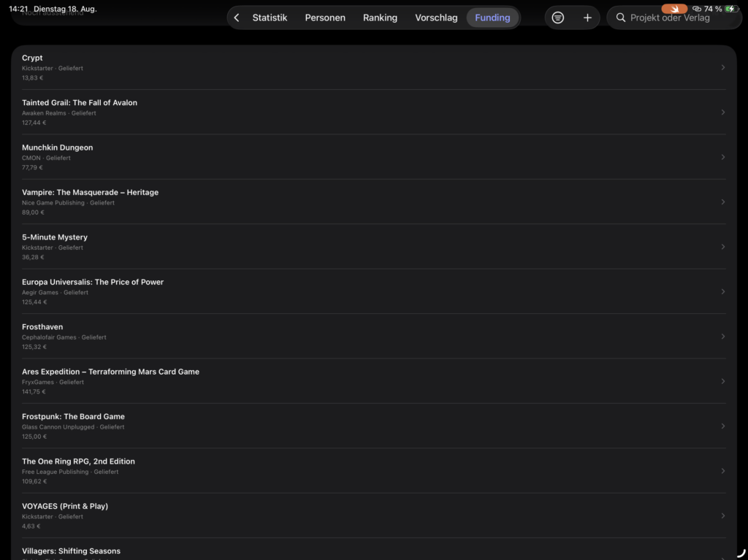The height and width of the screenshot is (560, 748).
Task: Select Frostpunk: The Board Game
Action: click(x=73, y=416)
